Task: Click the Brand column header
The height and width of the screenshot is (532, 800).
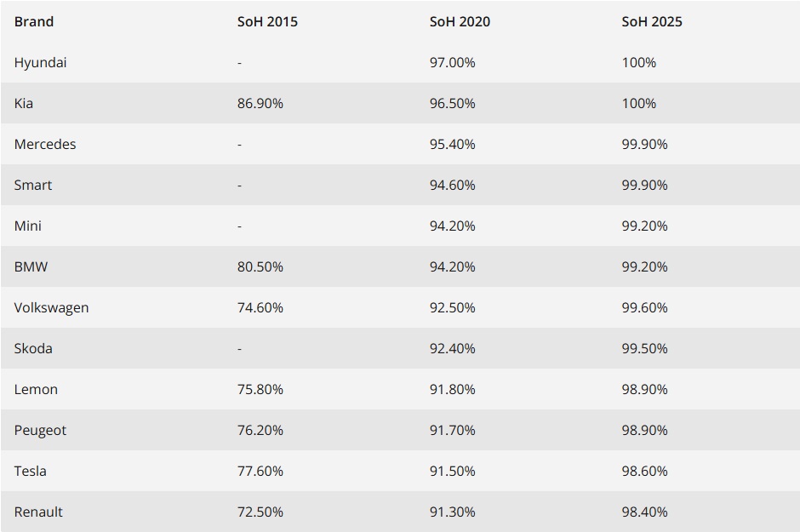Action: pyautogui.click(x=34, y=21)
